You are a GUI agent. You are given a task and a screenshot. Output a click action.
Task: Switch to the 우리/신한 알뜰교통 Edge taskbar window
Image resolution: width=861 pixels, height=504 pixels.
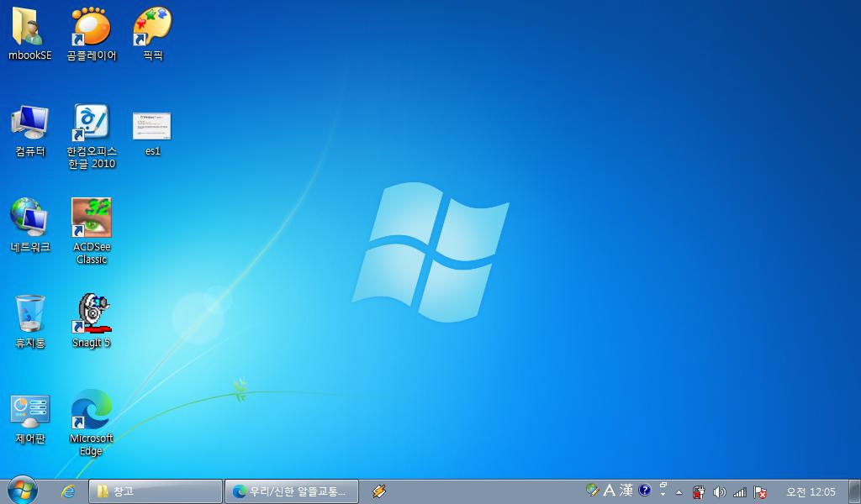(x=292, y=491)
